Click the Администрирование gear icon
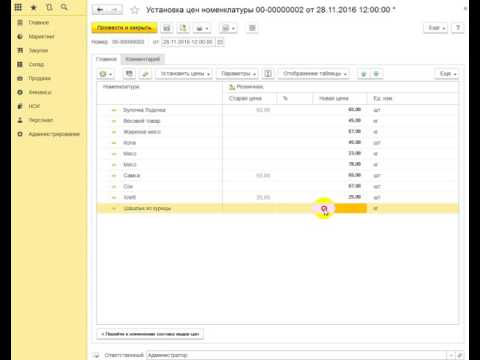 (x=20, y=134)
